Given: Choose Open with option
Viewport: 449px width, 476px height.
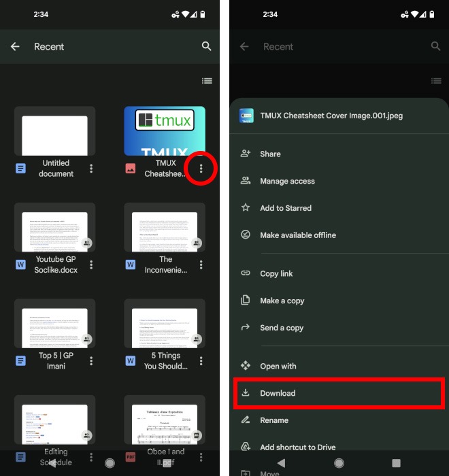Looking at the screenshot, I should point(339,366).
